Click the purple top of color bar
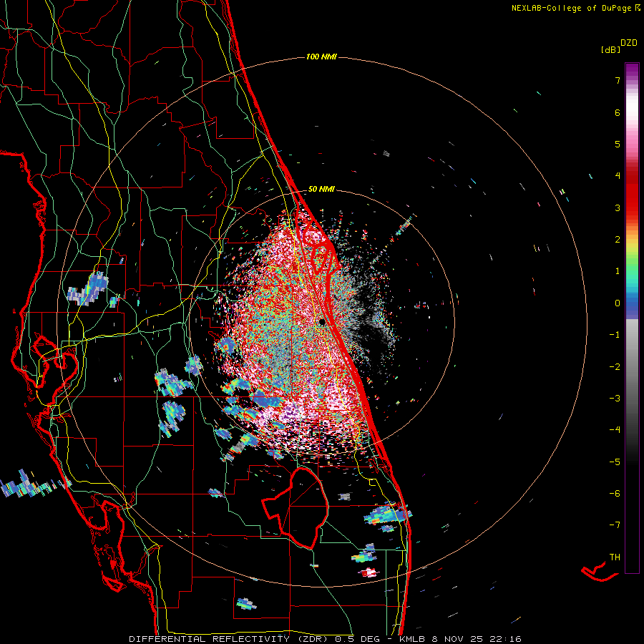644x644 pixels. point(632,71)
